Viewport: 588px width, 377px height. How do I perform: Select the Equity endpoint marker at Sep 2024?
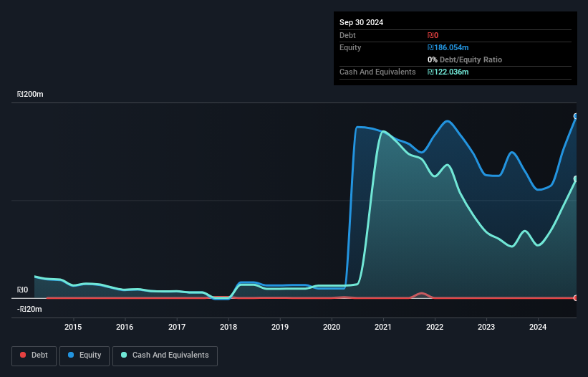[x=576, y=116]
